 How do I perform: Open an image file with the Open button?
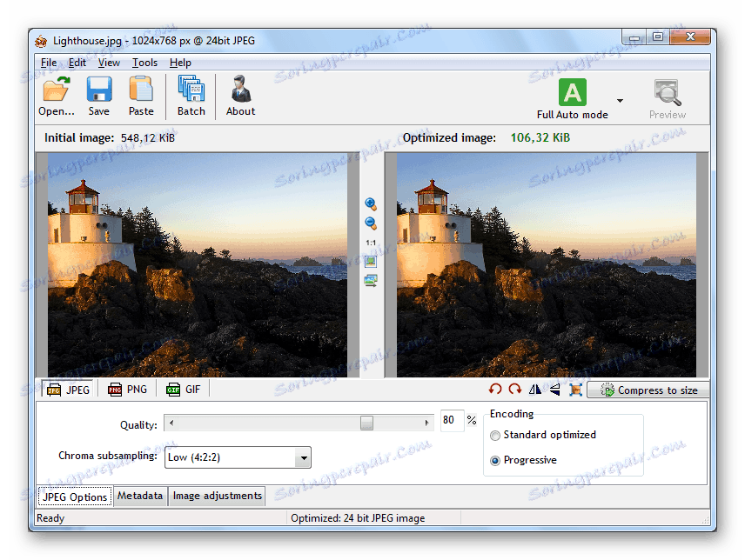click(x=56, y=97)
